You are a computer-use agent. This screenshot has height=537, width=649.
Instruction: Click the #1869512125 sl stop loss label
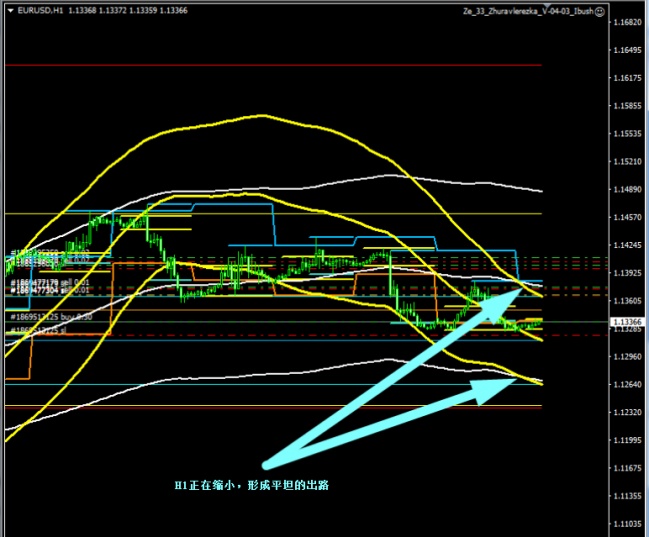coord(38,330)
